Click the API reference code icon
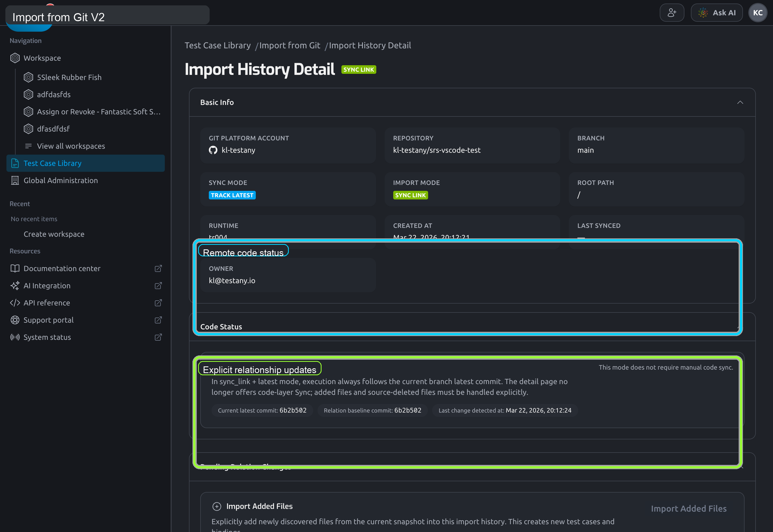Image resolution: width=773 pixels, height=532 pixels. pos(15,303)
